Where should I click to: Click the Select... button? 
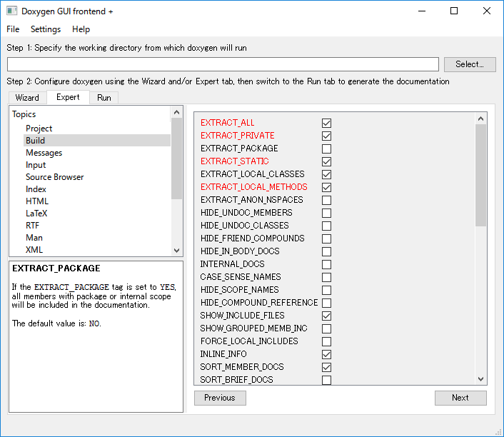470,64
